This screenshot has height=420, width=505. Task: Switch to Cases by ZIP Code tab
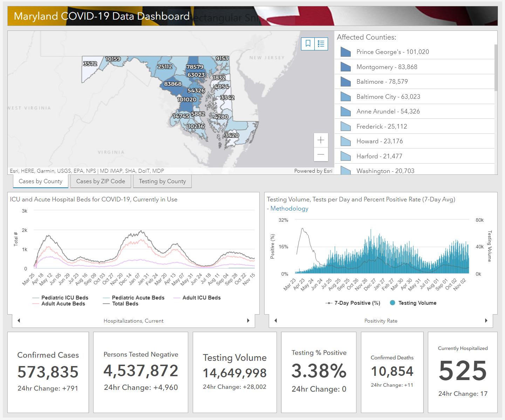point(101,181)
